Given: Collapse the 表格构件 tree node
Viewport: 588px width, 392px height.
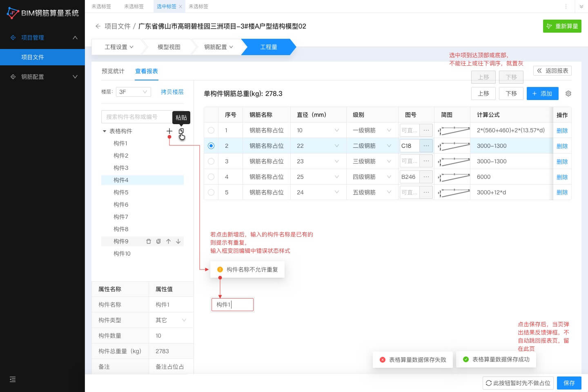Looking at the screenshot, I should pyautogui.click(x=105, y=131).
